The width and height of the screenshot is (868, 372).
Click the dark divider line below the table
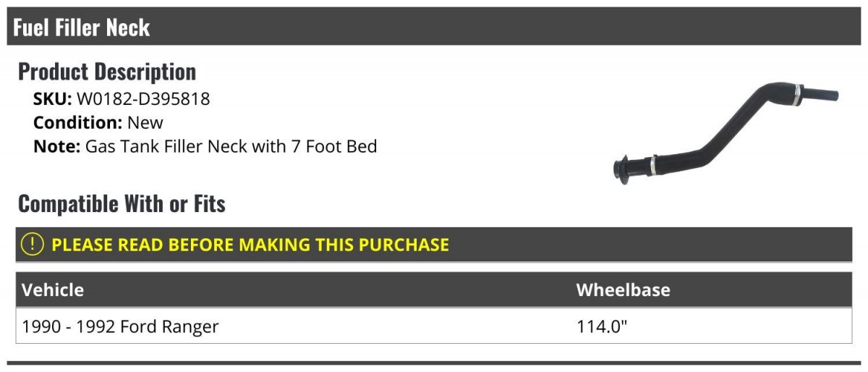tap(434, 363)
